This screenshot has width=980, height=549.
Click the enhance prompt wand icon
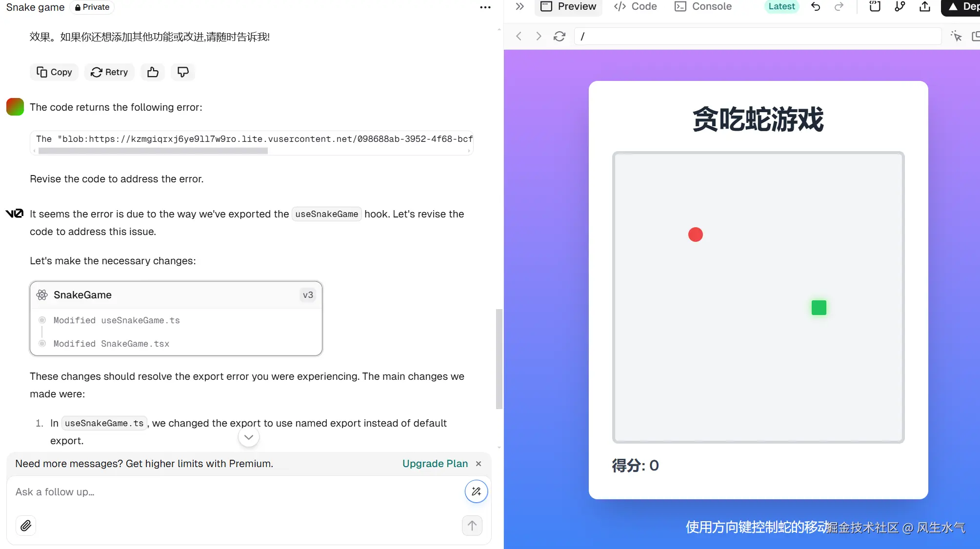[x=476, y=491]
